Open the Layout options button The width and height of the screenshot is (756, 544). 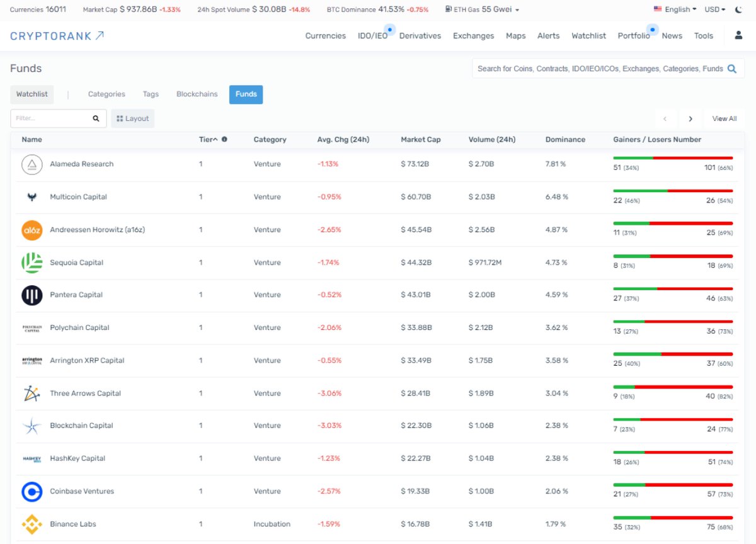pos(133,118)
